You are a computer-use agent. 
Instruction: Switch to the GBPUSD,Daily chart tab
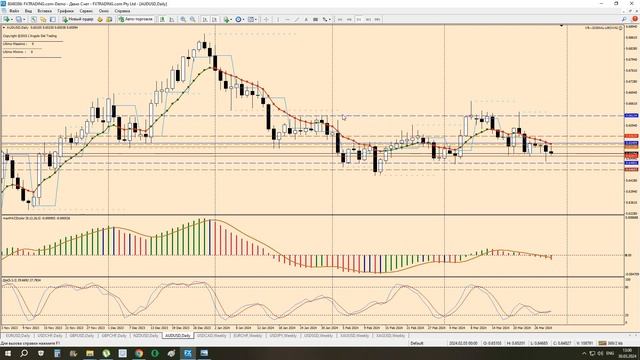[82, 336]
